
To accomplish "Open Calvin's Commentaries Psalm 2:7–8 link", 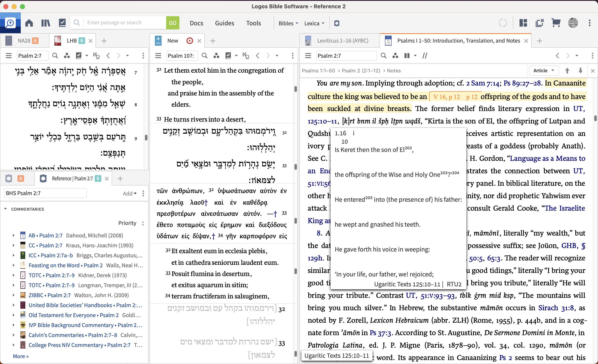I will 73,335.
